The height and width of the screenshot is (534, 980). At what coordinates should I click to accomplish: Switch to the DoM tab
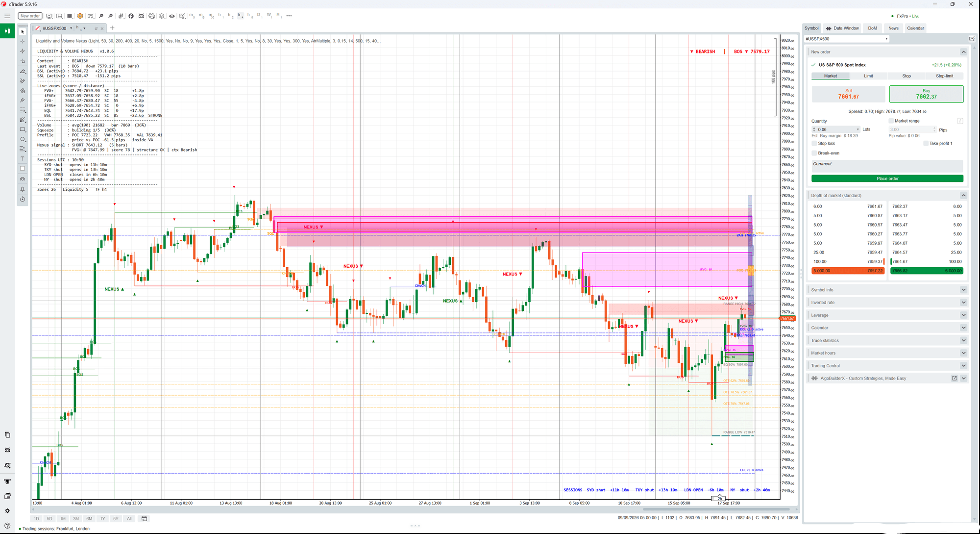pyautogui.click(x=872, y=28)
